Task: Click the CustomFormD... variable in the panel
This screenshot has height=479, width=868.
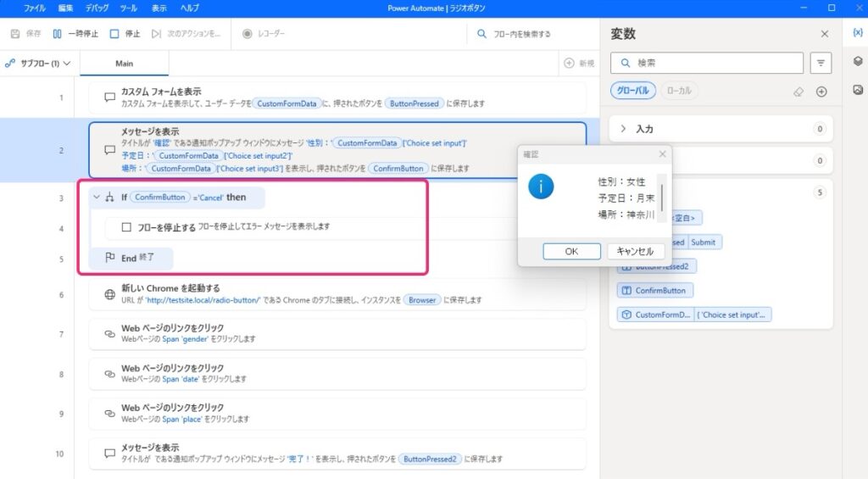Action: pos(657,315)
